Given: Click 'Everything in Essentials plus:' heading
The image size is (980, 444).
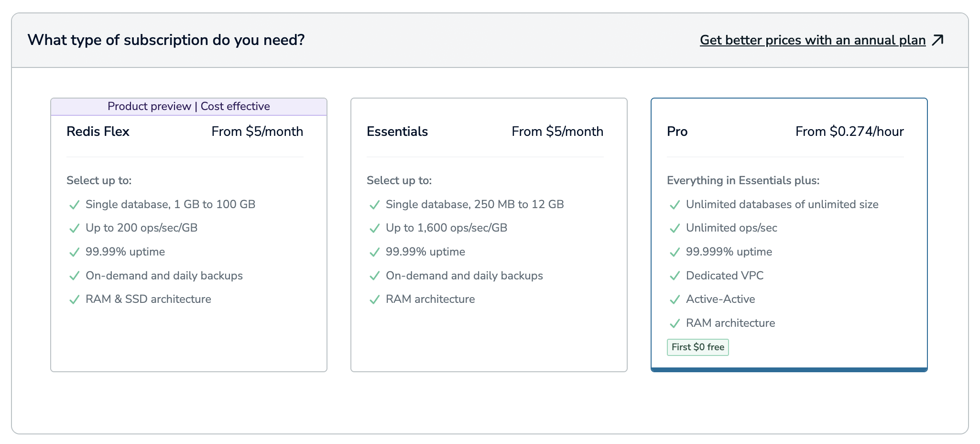Looking at the screenshot, I should [743, 180].
